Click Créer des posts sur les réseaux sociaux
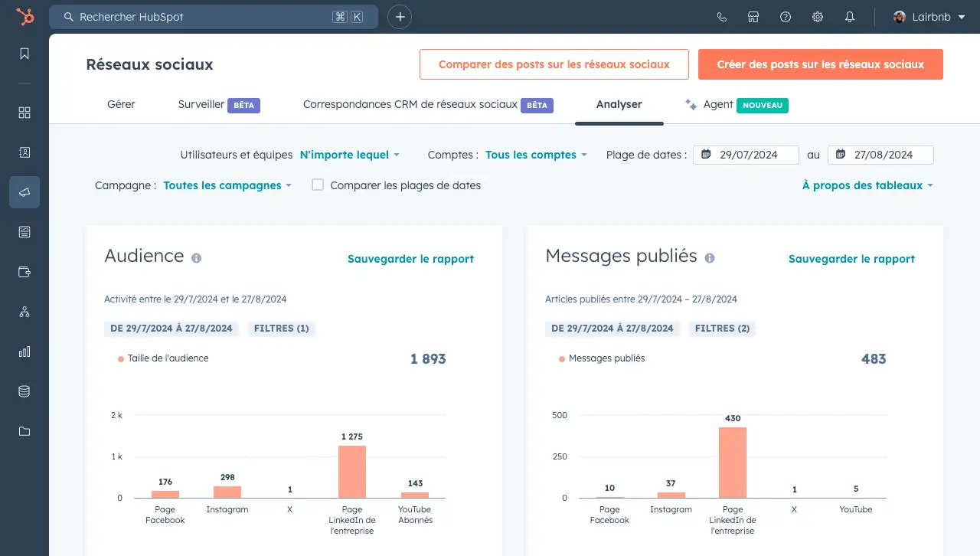The image size is (980, 556). 820,64
